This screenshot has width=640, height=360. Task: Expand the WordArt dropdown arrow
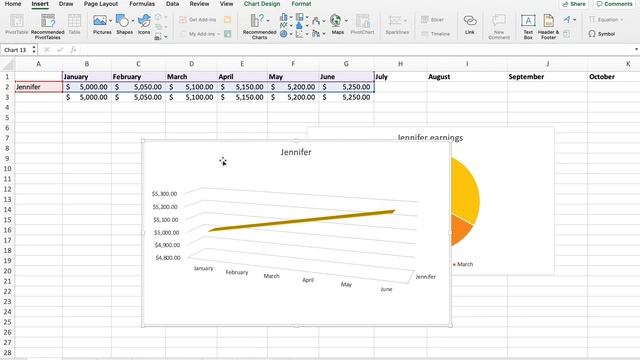point(574,20)
